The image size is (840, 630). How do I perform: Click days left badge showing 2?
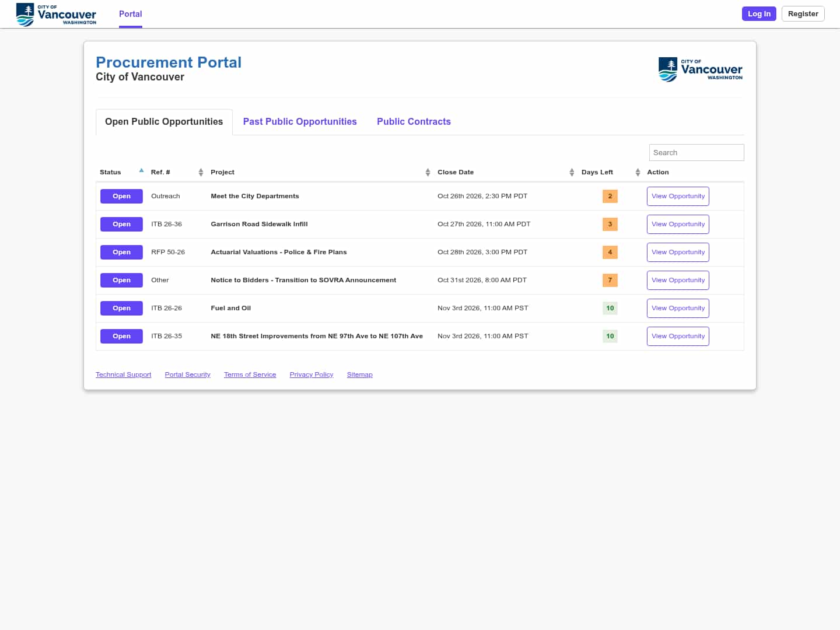pos(610,196)
